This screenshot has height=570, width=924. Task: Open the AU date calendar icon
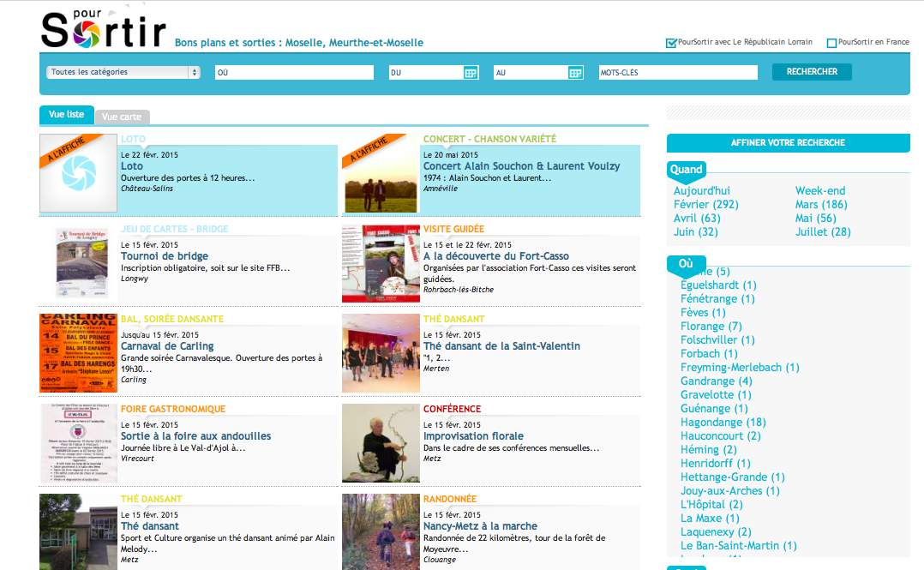pos(575,73)
